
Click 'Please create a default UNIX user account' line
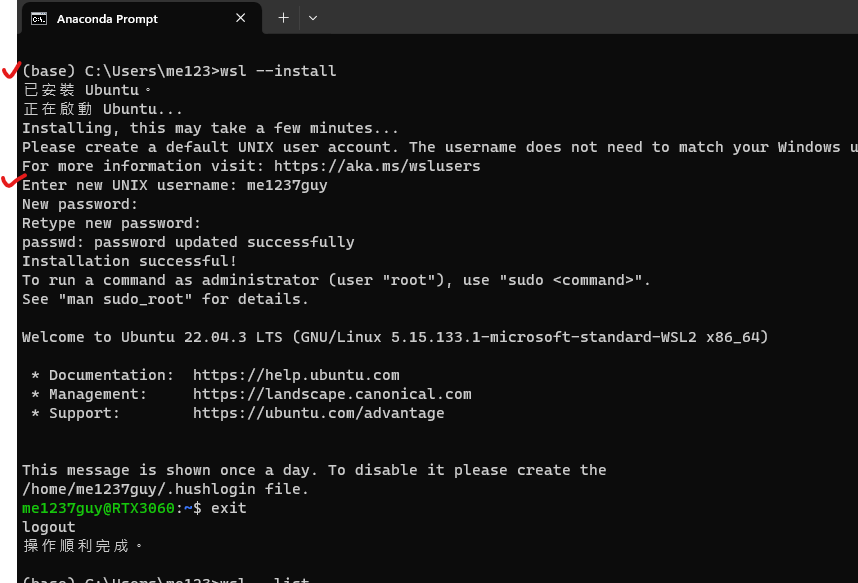440,147
